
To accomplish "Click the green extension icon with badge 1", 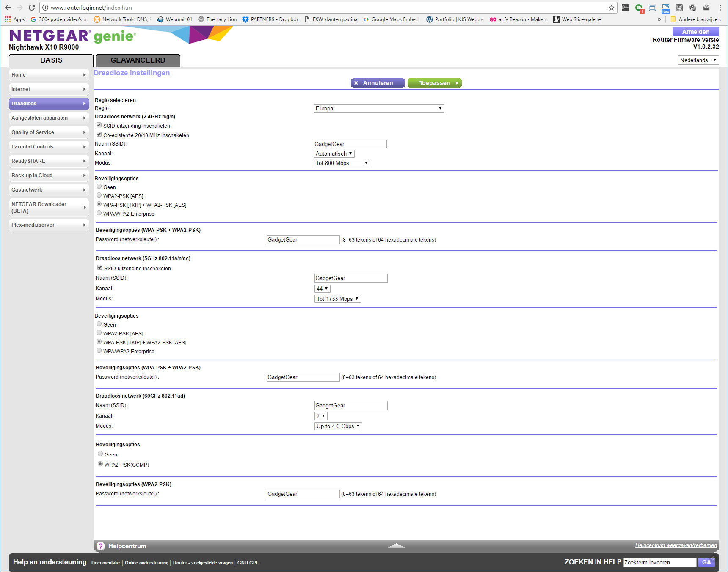I will coord(639,8).
